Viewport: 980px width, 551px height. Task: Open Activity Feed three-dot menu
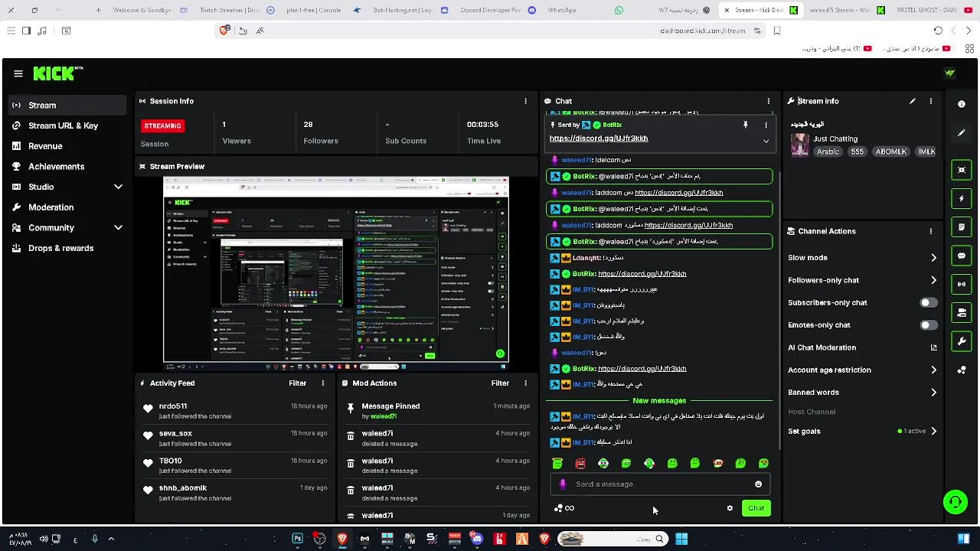tap(322, 383)
